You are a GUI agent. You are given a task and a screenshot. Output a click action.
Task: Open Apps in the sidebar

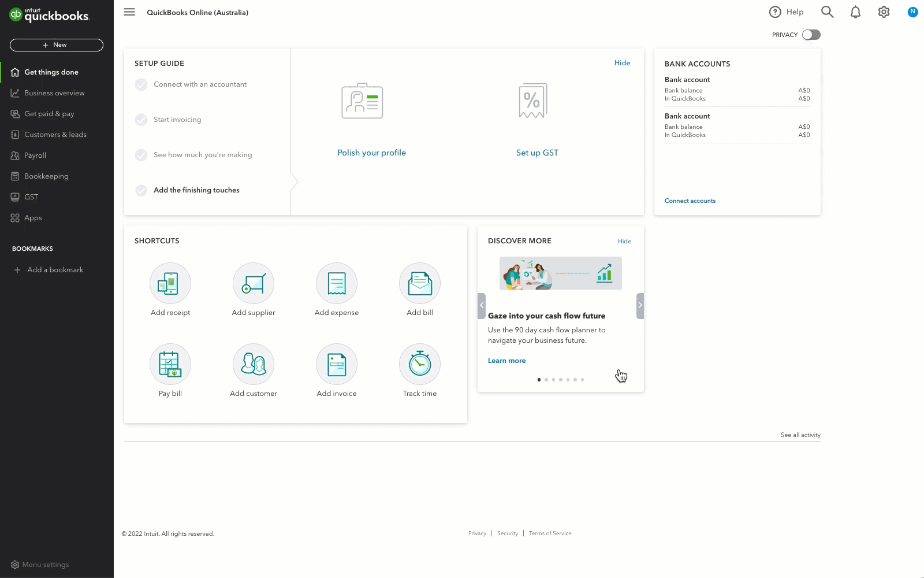point(57,218)
